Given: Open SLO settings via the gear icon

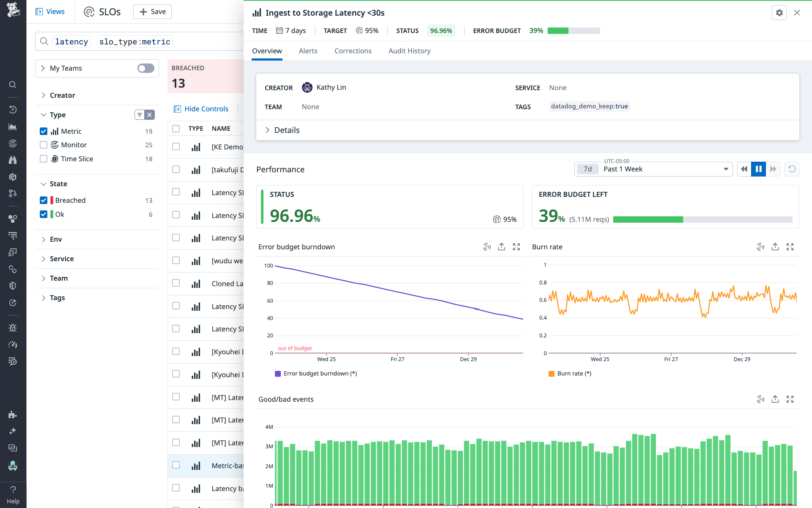Looking at the screenshot, I should point(779,12).
